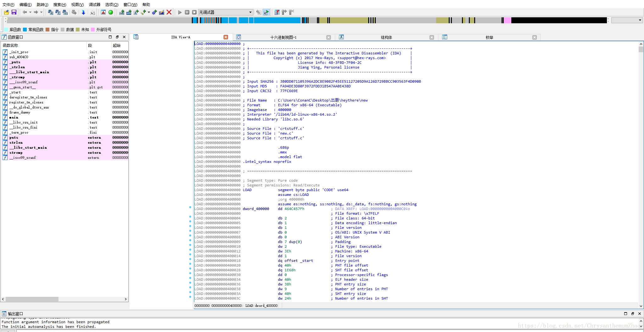Click the gray tool X icon
The width and height of the screenshot is (644, 332).
pos(291,12)
